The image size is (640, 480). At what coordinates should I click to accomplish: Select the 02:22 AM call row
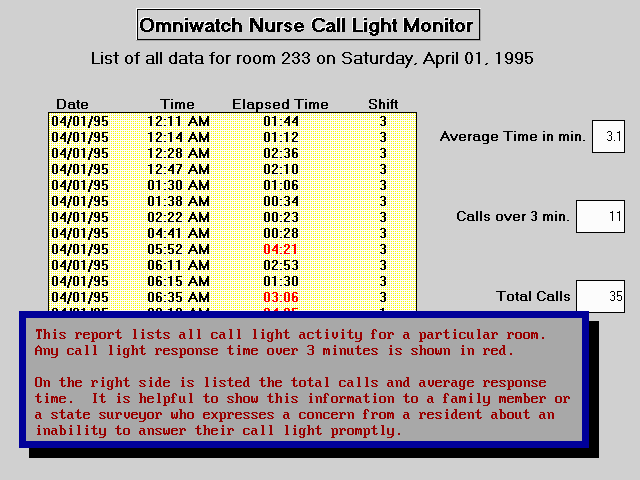[x=232, y=217]
